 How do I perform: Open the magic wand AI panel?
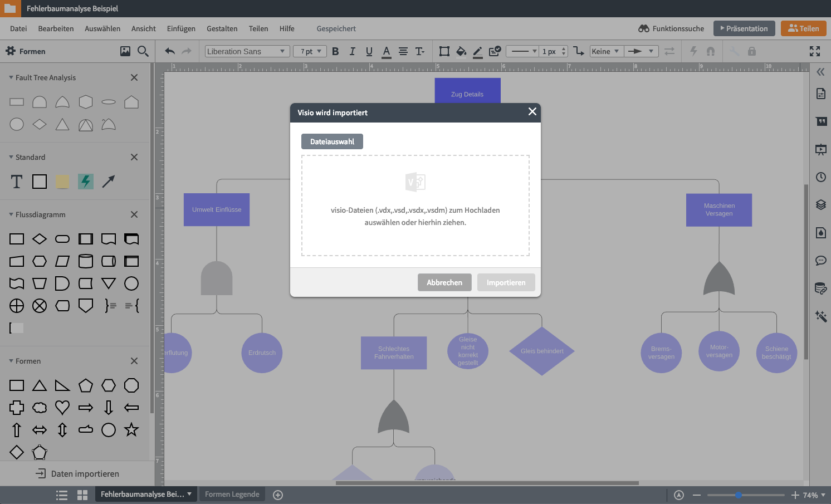coord(821,316)
